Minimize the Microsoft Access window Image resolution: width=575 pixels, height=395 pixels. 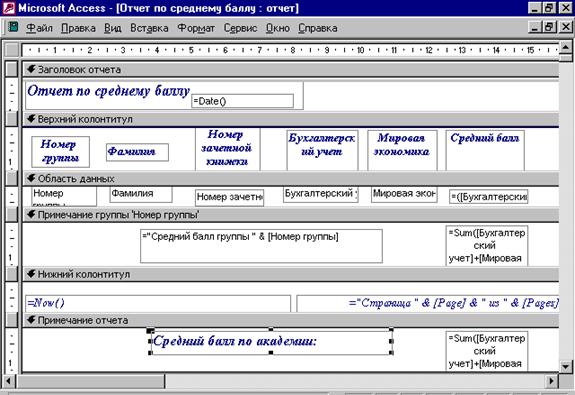tap(535, 8)
